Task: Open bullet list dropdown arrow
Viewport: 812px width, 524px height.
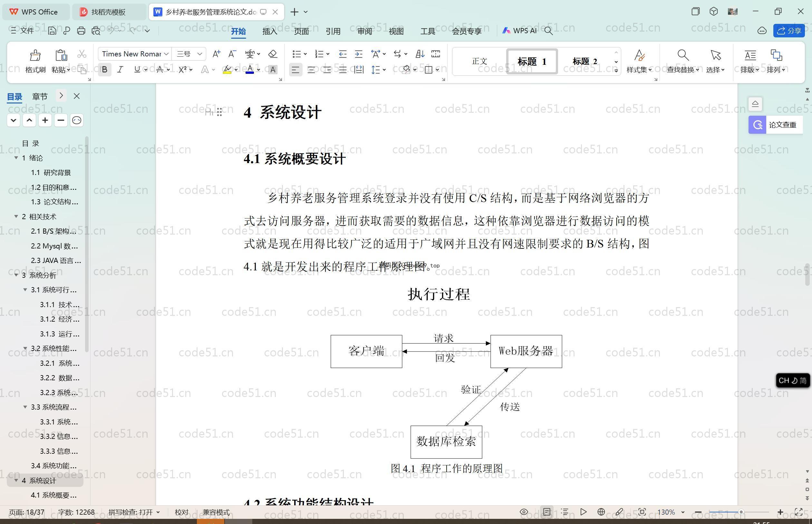Action: [x=305, y=54]
